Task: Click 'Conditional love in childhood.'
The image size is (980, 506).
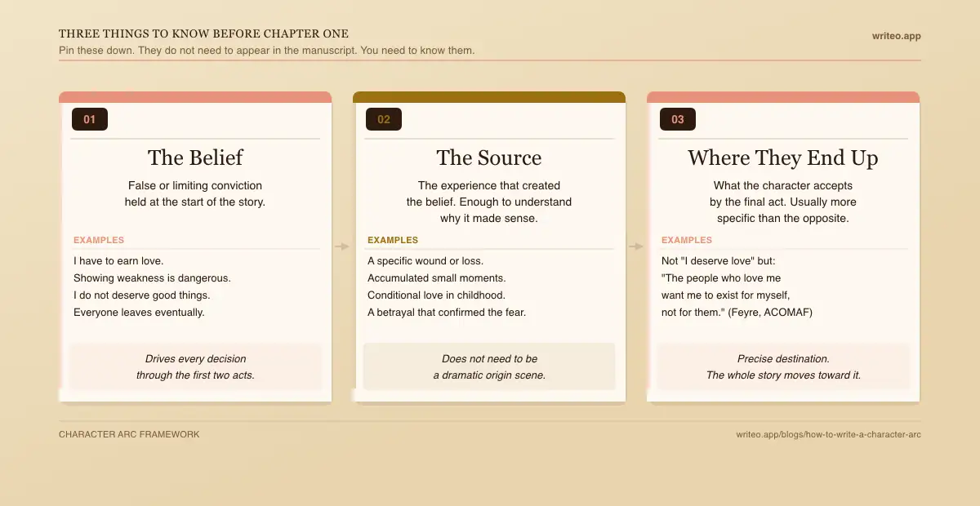Action: point(436,295)
